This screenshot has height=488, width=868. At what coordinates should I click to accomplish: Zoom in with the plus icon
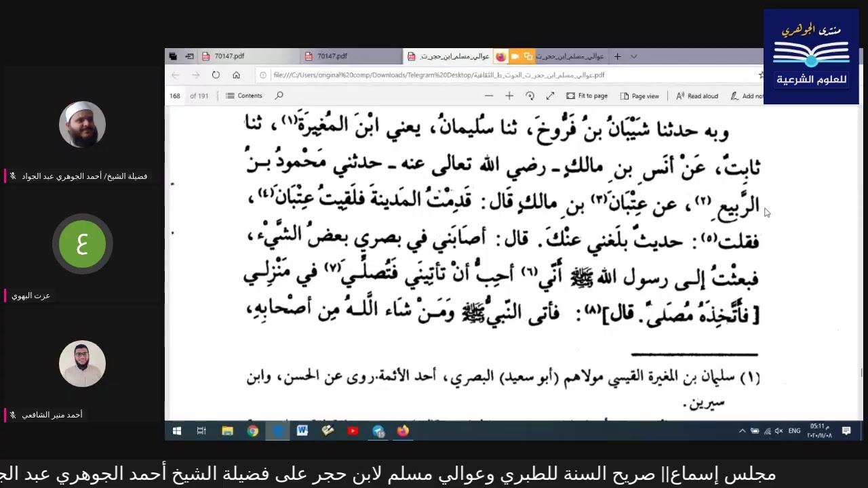point(509,96)
